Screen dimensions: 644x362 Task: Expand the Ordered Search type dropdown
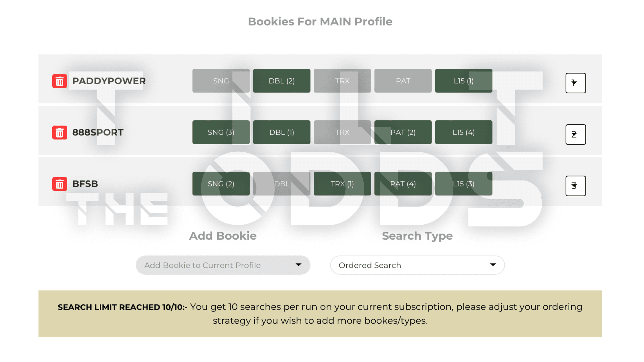pos(417,265)
